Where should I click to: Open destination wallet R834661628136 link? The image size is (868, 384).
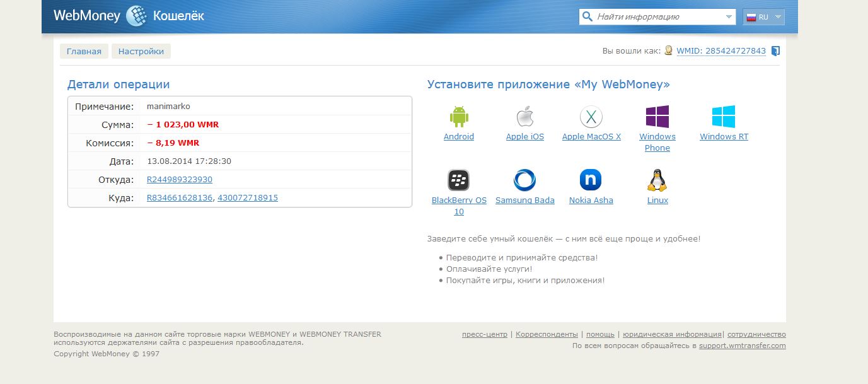tap(180, 198)
